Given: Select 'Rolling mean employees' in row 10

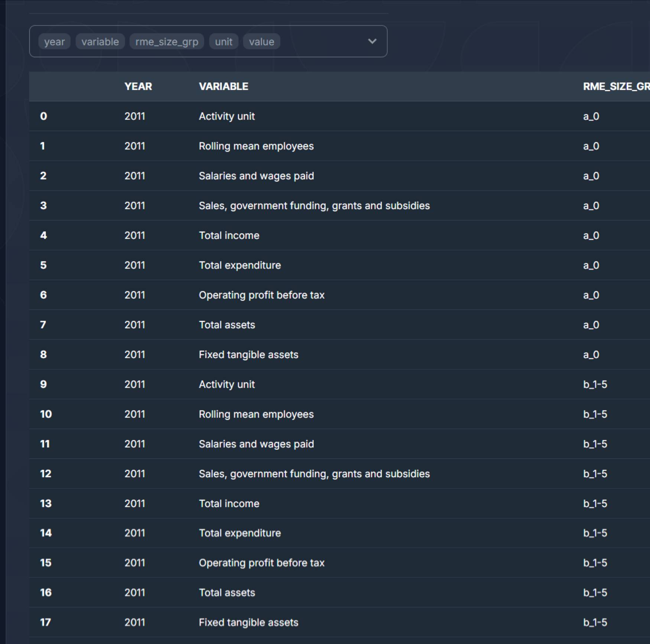Looking at the screenshot, I should coord(256,414).
